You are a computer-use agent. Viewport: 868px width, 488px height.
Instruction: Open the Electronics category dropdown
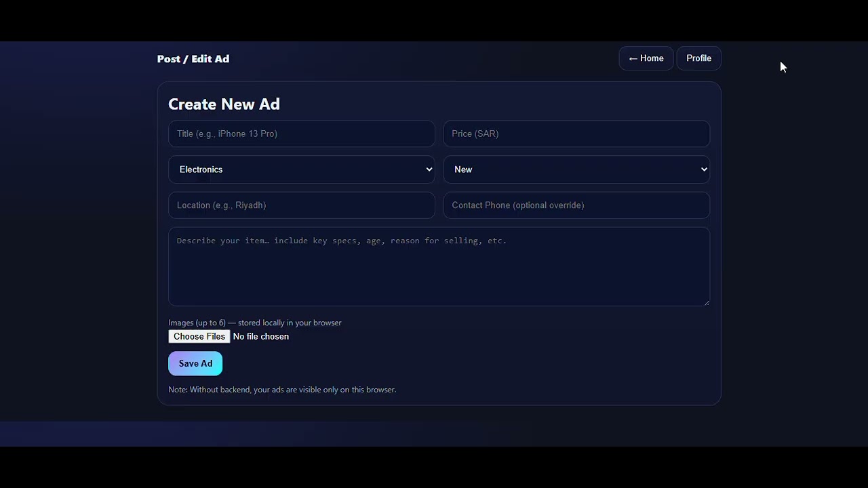[302, 169]
